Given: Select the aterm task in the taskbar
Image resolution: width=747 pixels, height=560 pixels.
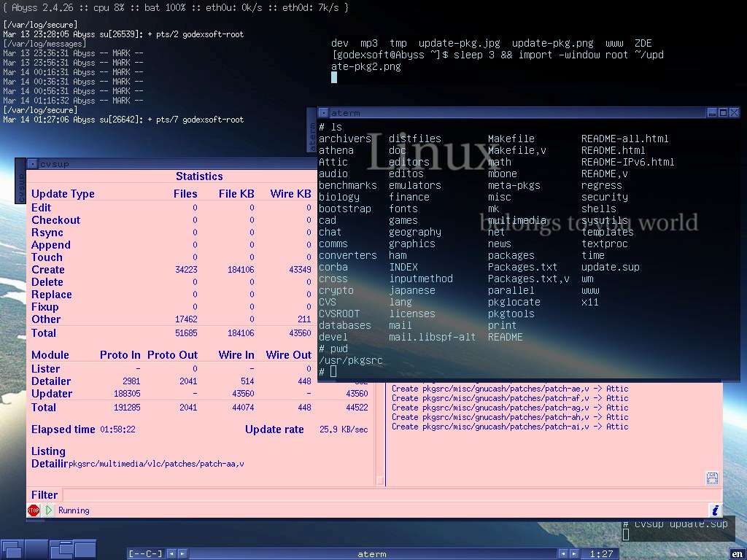Looking at the screenshot, I should point(372,554).
